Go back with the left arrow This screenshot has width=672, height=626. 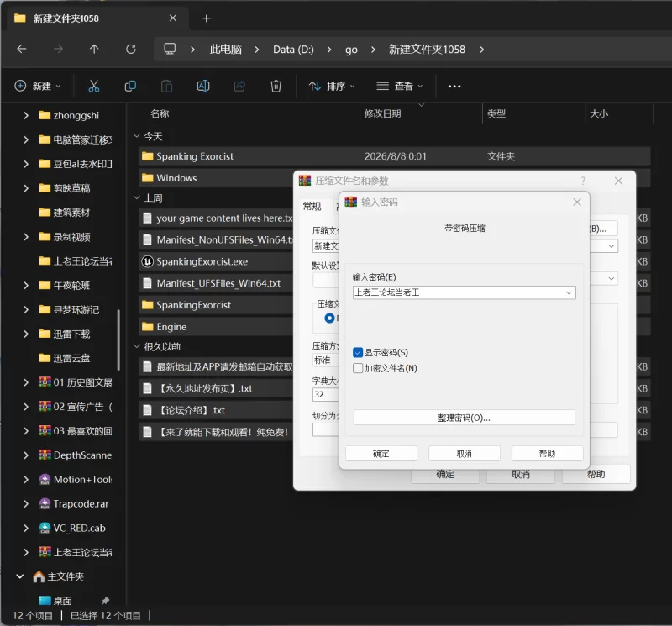pyautogui.click(x=22, y=49)
